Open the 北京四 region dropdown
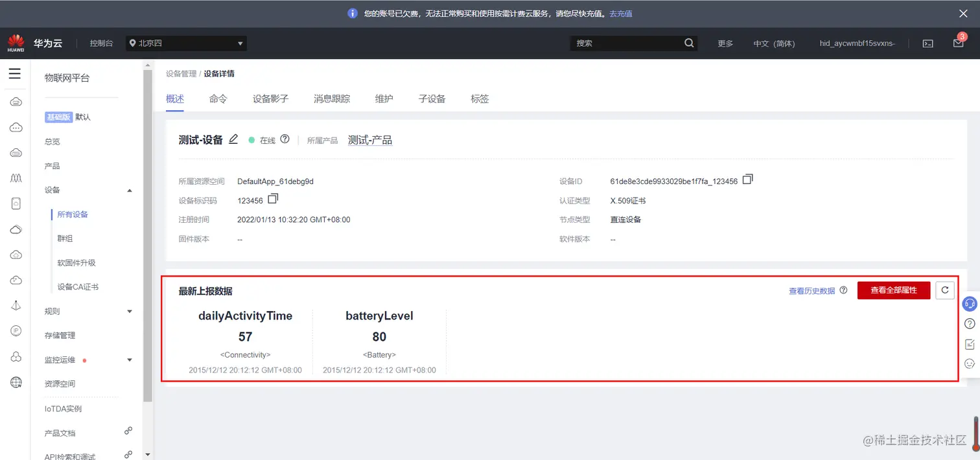 [186, 43]
